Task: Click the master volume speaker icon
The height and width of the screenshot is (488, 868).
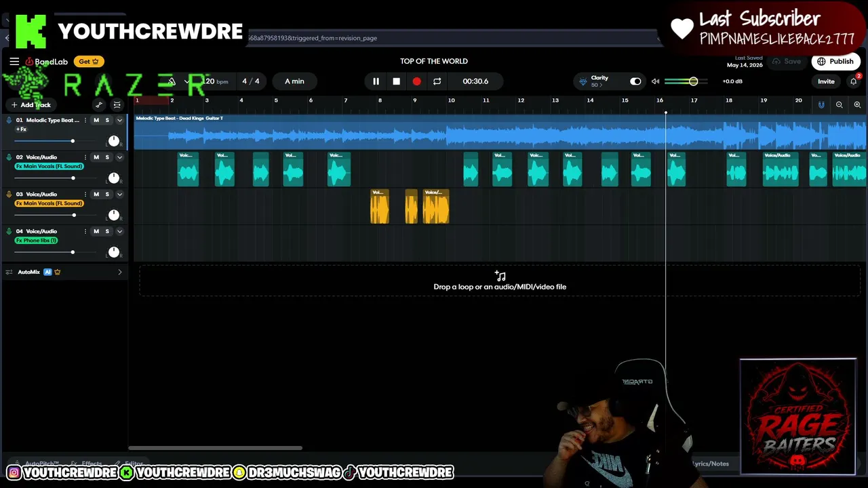Action: pyautogui.click(x=655, y=81)
